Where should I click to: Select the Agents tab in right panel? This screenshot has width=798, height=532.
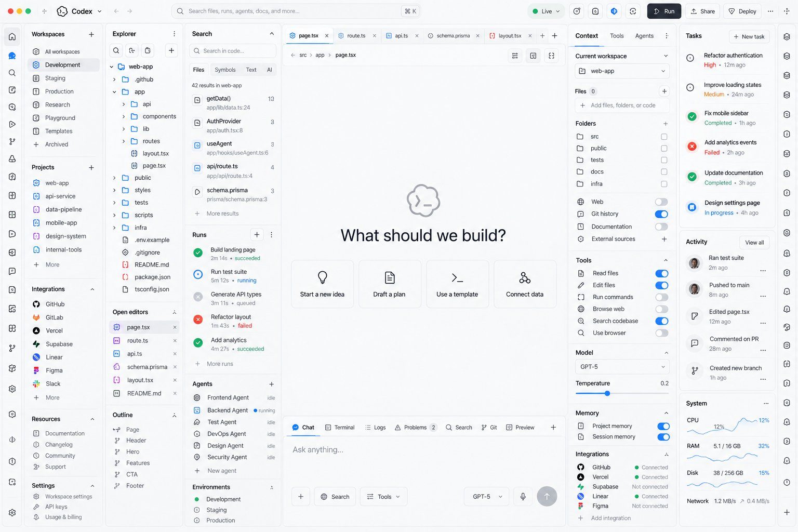pyautogui.click(x=644, y=36)
